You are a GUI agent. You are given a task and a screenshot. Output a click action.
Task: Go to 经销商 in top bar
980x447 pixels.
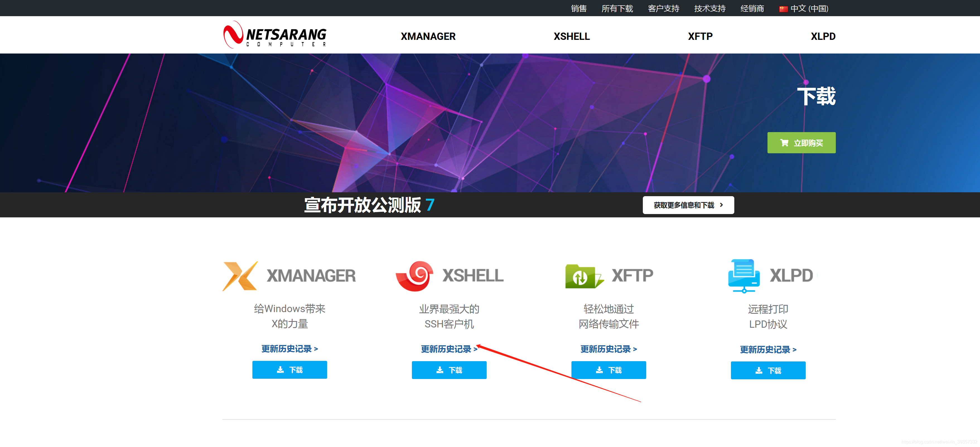pos(752,8)
